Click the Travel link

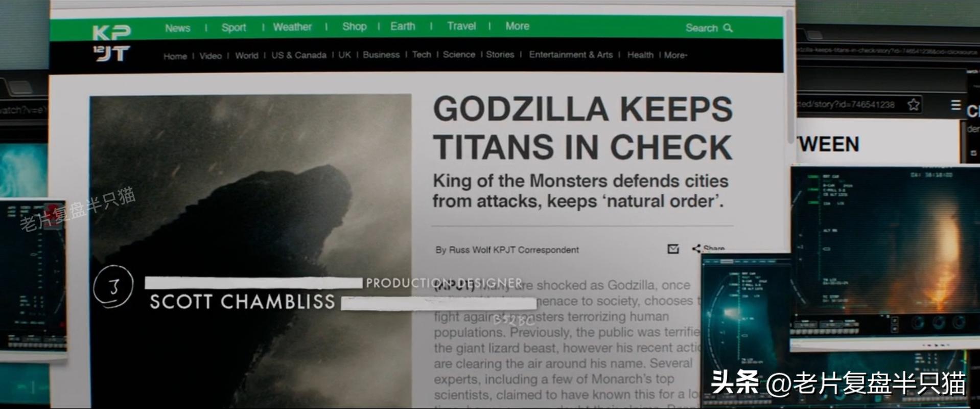click(x=461, y=26)
